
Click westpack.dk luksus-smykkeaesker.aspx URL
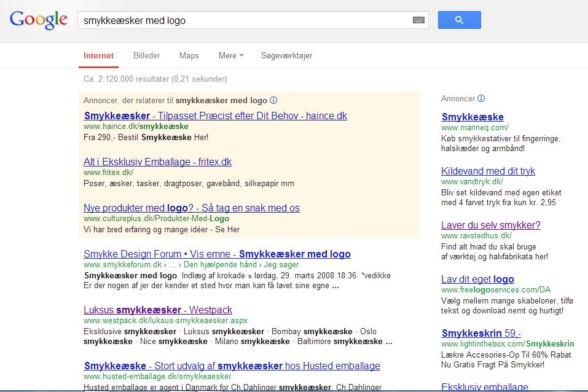point(165,321)
